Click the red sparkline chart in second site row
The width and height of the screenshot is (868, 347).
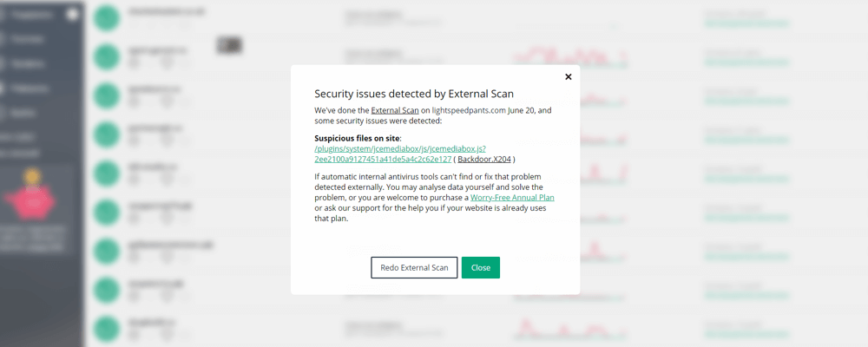(x=570, y=57)
